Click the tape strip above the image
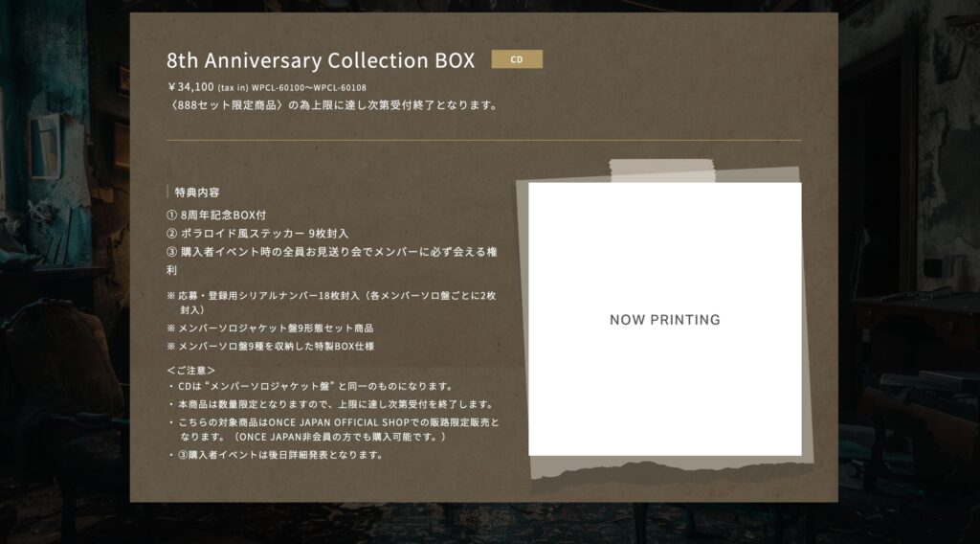980x544 pixels. pyautogui.click(x=662, y=170)
